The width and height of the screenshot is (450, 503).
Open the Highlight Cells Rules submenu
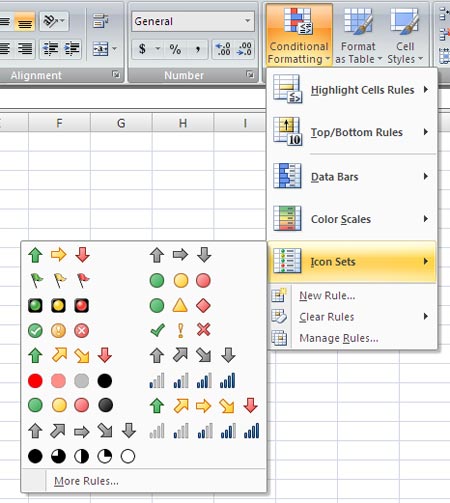coord(352,90)
